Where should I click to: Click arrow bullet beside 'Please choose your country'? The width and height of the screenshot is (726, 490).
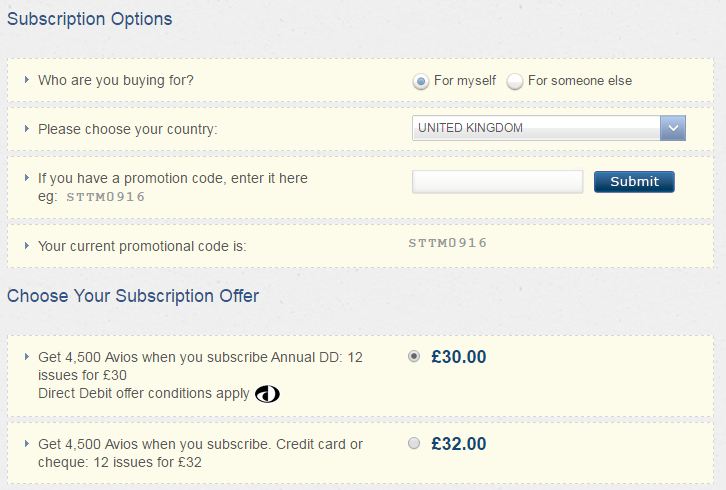27,129
